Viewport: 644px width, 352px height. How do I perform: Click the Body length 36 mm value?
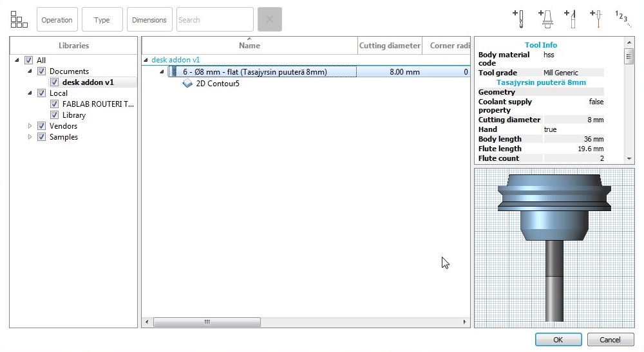(594, 139)
